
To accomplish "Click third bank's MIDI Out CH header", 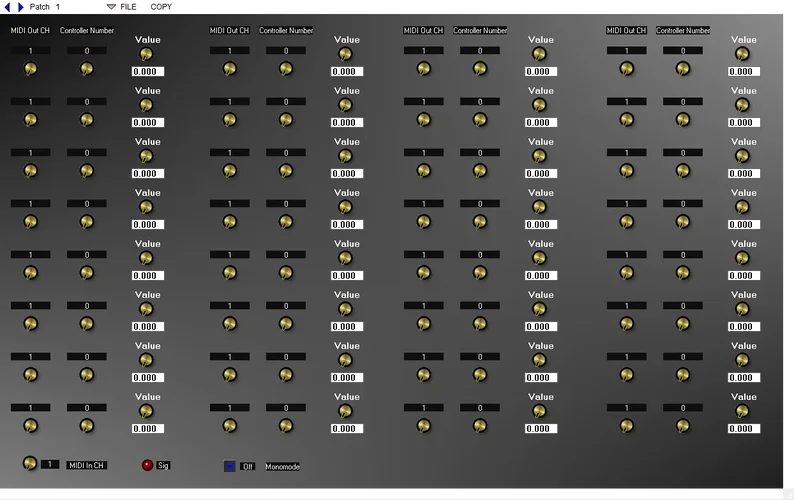I will click(x=423, y=30).
